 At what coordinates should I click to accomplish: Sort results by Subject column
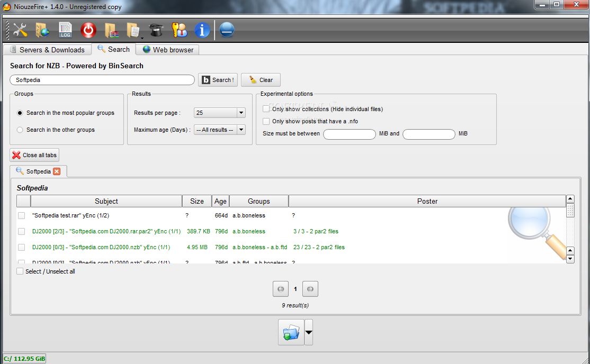[106, 201]
